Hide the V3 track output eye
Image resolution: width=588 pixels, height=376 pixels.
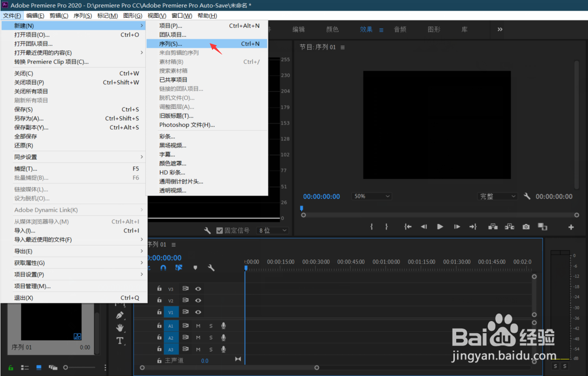(x=198, y=289)
